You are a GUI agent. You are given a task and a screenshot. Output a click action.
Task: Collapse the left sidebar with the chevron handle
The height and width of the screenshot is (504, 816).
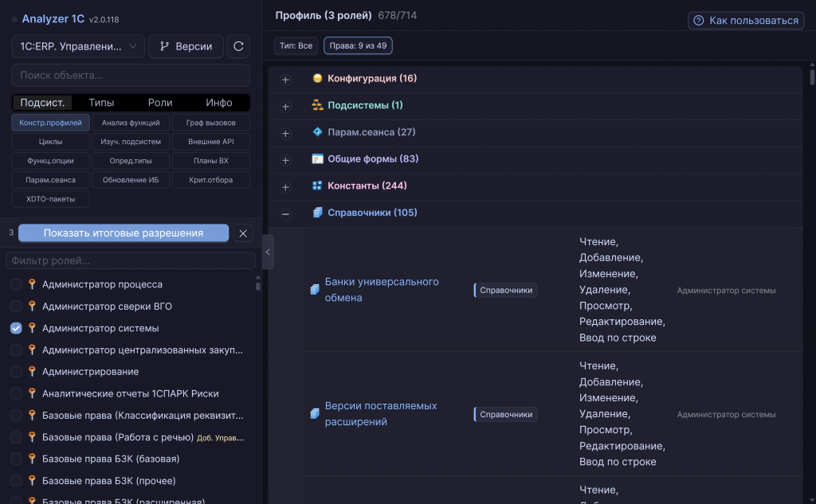pos(268,252)
